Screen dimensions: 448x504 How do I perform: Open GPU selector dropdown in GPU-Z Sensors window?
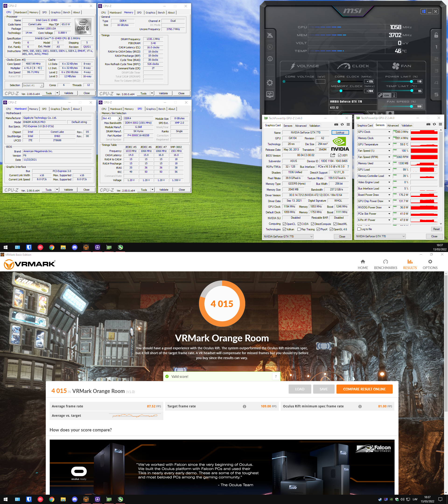pyautogui.click(x=380, y=236)
